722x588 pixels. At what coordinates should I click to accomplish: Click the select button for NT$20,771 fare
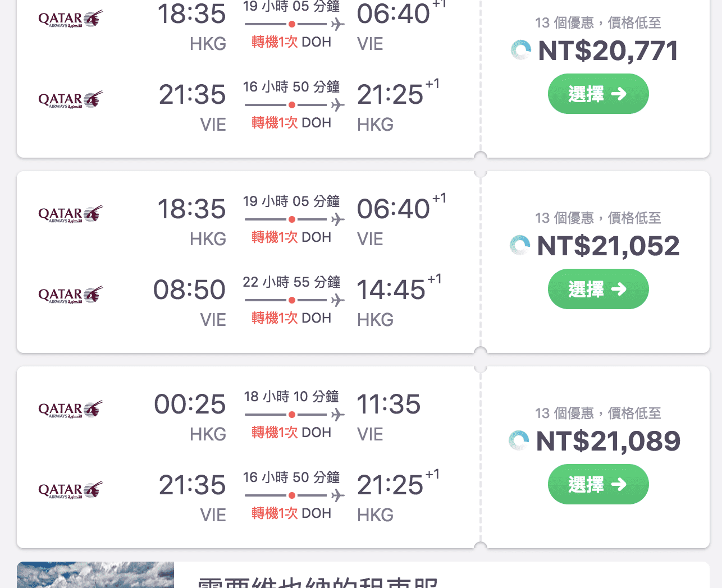point(598,94)
